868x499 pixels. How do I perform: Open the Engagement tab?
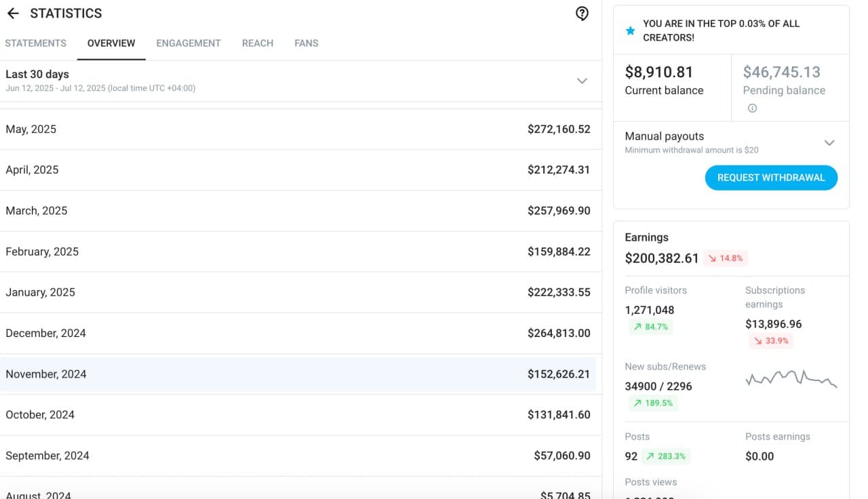pos(189,43)
